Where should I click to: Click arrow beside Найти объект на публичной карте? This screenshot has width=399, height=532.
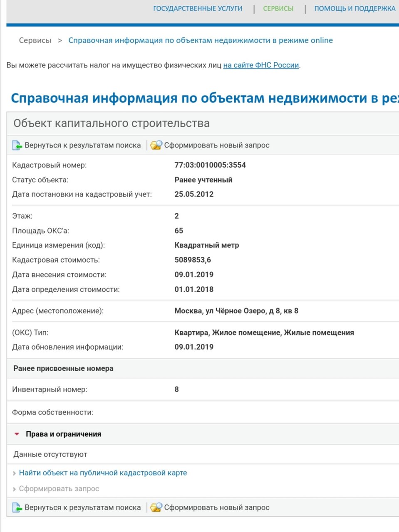[15, 473]
